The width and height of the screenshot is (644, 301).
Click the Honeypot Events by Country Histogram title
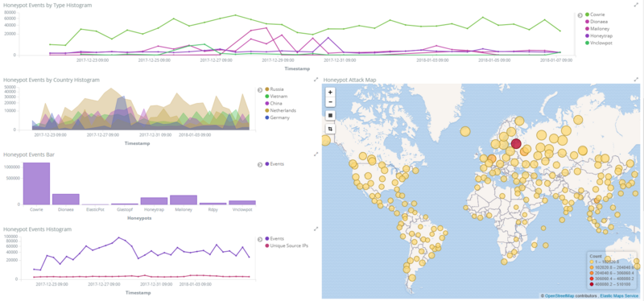(52, 80)
